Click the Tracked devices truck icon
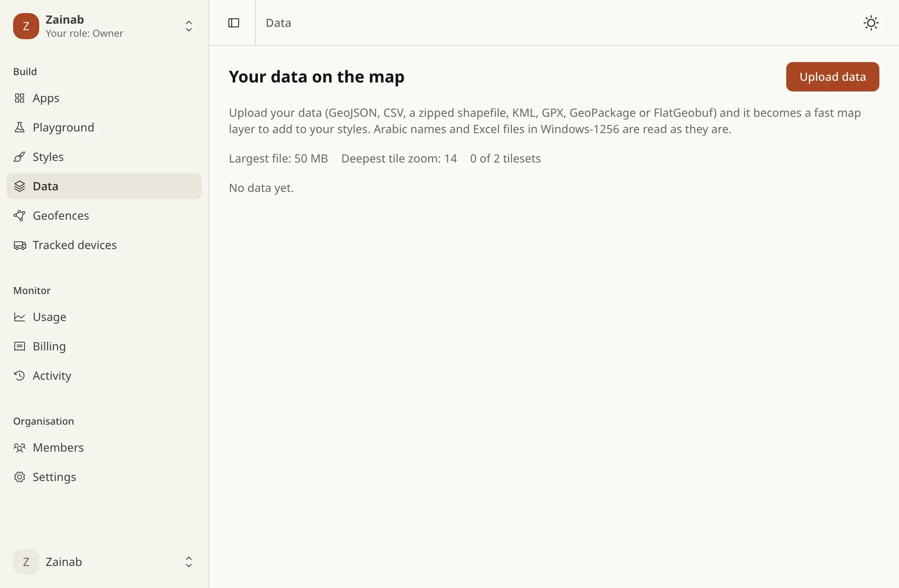 point(20,245)
